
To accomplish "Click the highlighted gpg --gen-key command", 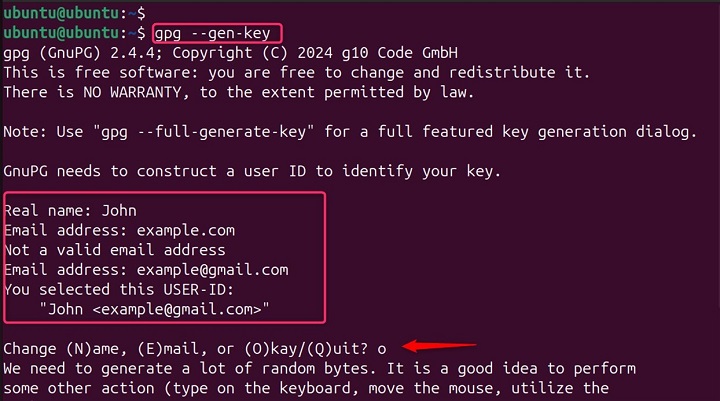I will pyautogui.click(x=211, y=33).
